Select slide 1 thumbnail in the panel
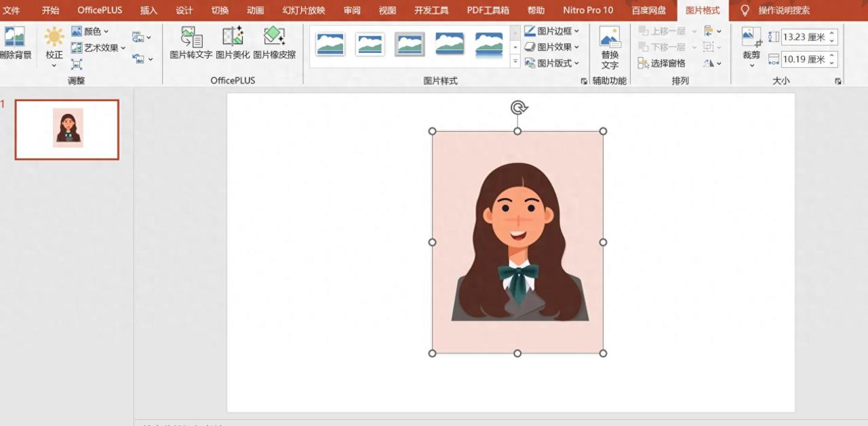 point(67,130)
